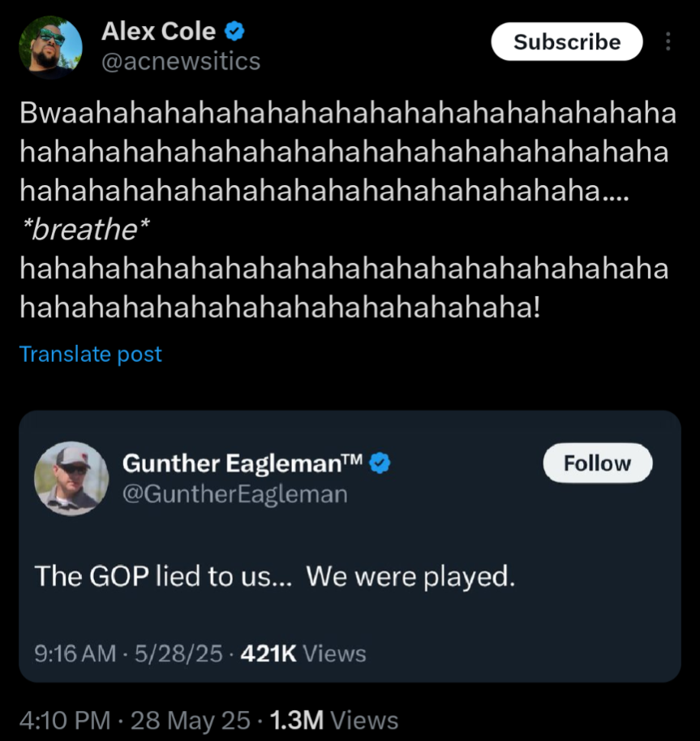700x741 pixels.
Task: Click the quoted post's 9:16 AM timestamp
Action: point(75,653)
